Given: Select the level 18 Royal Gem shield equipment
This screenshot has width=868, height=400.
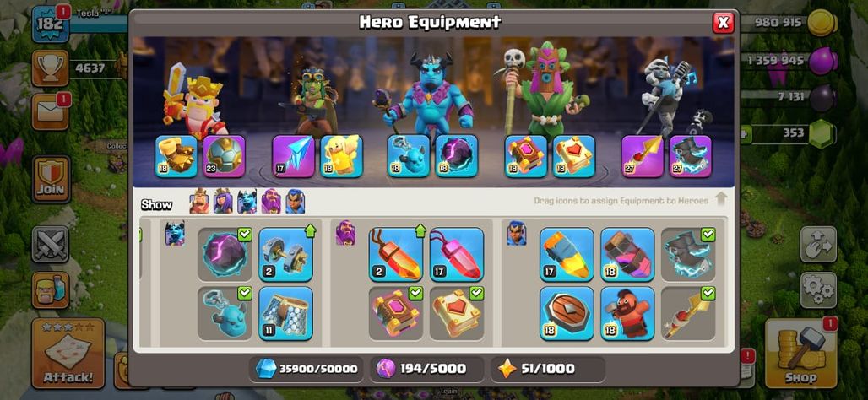Looking at the screenshot, I should (567, 313).
